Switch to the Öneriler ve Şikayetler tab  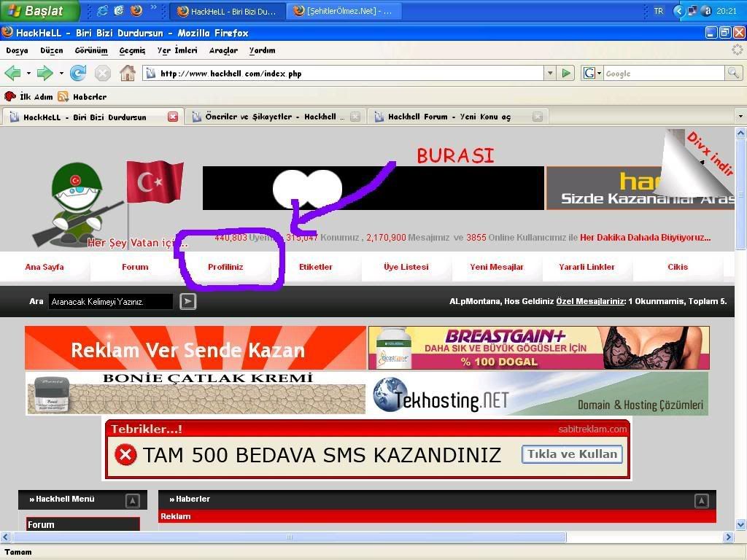tap(275, 117)
